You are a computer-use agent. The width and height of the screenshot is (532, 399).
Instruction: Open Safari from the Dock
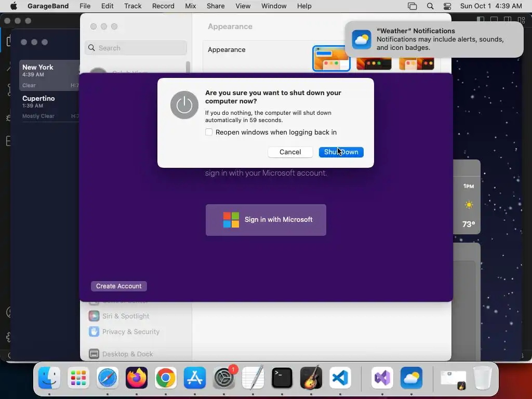108,378
